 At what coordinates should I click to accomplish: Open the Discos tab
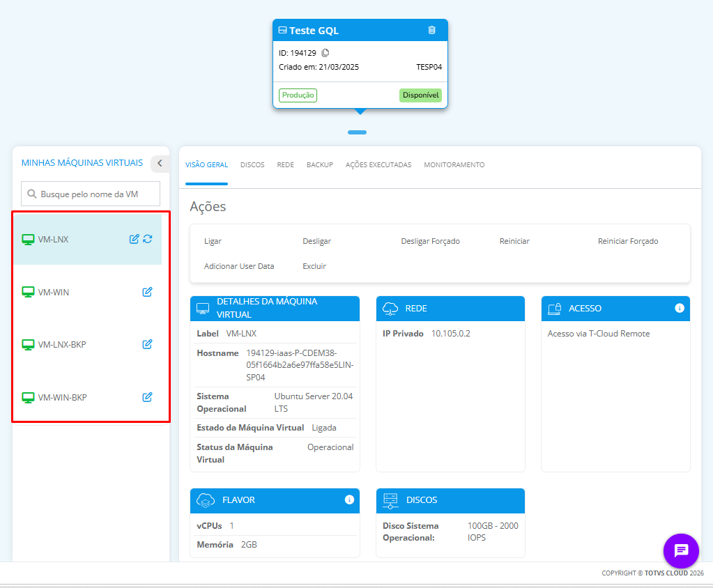252,165
